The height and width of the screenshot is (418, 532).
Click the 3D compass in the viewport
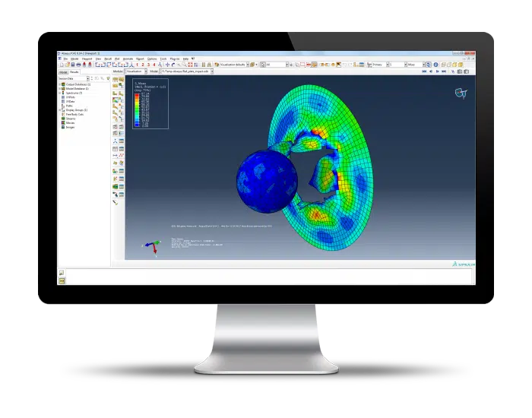459,93
